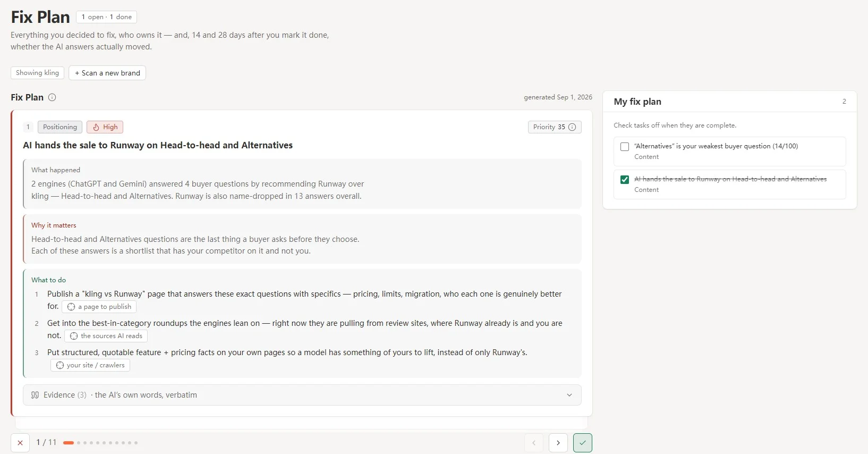The image size is (868, 454).
Task: Open the "Showing kling" brand selector
Action: (37, 73)
